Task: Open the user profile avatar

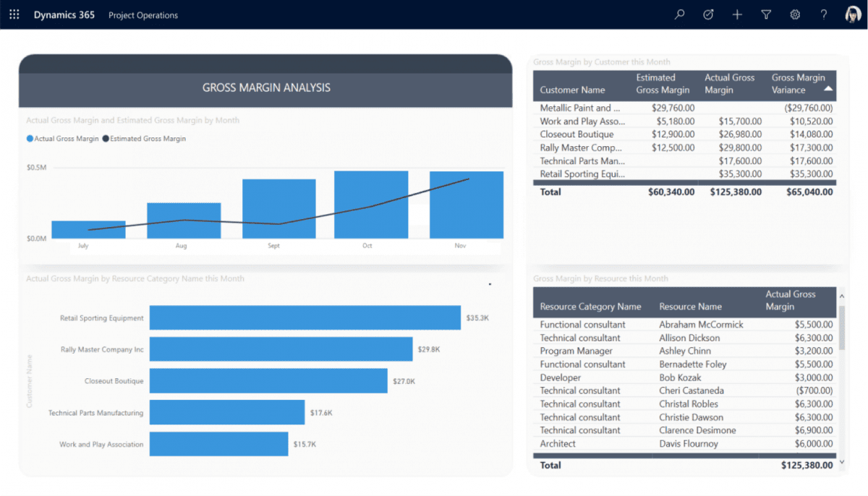Action: (x=853, y=14)
